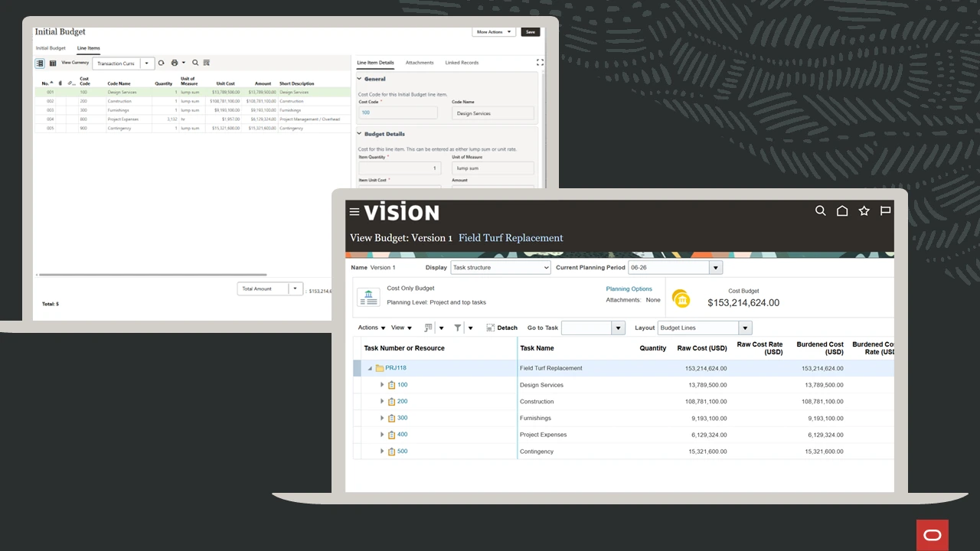The height and width of the screenshot is (551, 980).
Task: Click the Cost Only Budget bank icon
Action: point(368,298)
